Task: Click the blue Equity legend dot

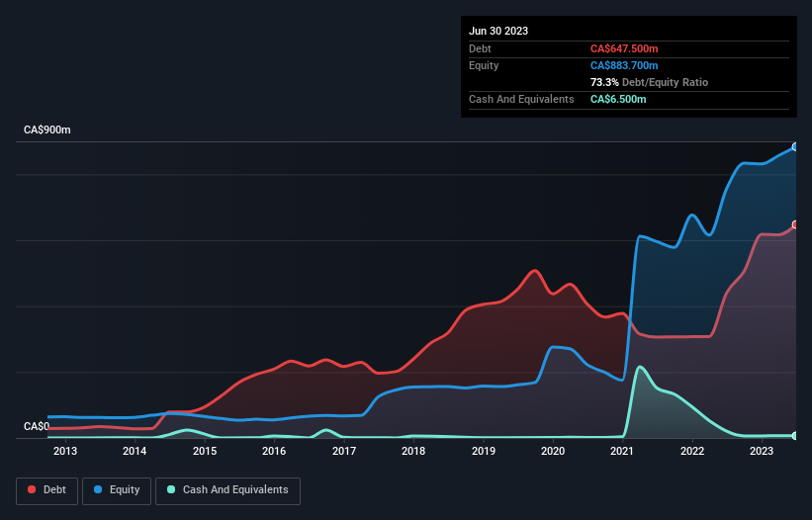Action: pos(98,489)
